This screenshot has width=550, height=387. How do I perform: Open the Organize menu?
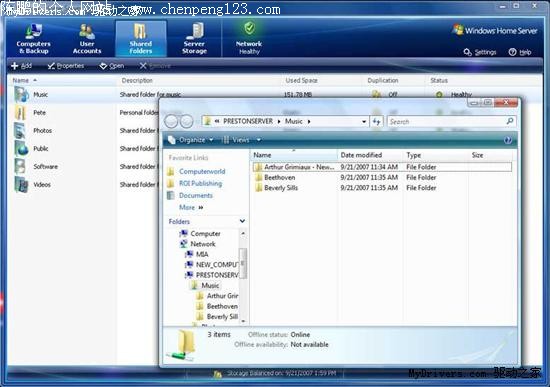tap(191, 140)
